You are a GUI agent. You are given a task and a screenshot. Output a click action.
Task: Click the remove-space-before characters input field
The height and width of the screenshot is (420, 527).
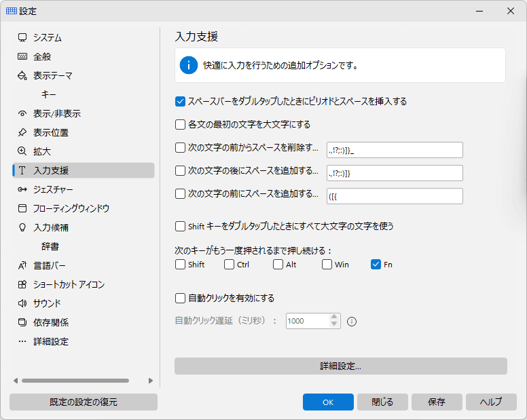pyautogui.click(x=395, y=150)
